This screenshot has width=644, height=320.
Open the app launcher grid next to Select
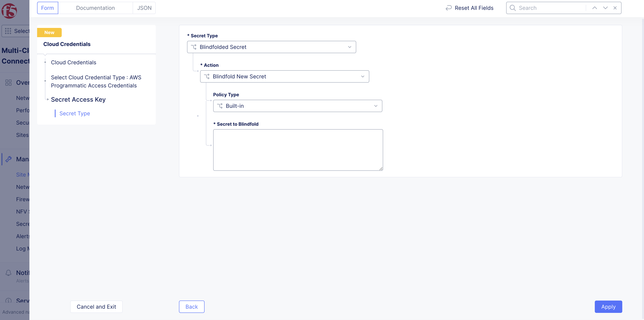click(x=8, y=31)
